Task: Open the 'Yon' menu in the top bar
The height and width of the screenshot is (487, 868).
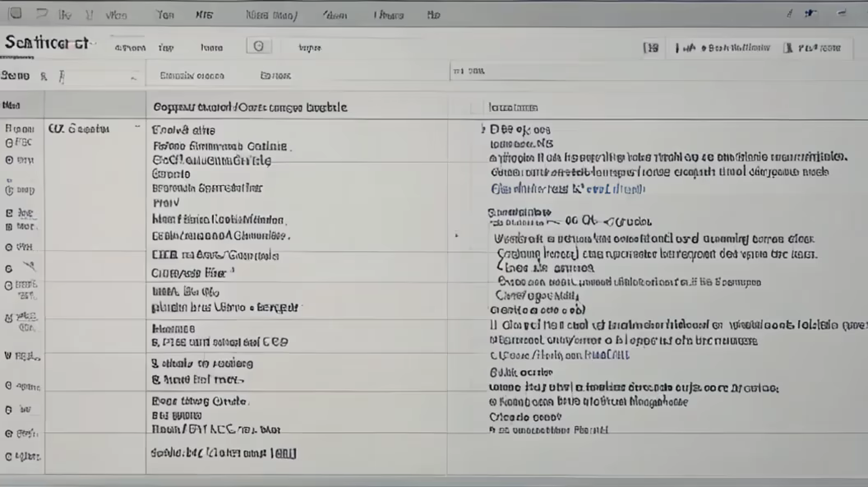Action: (x=164, y=15)
